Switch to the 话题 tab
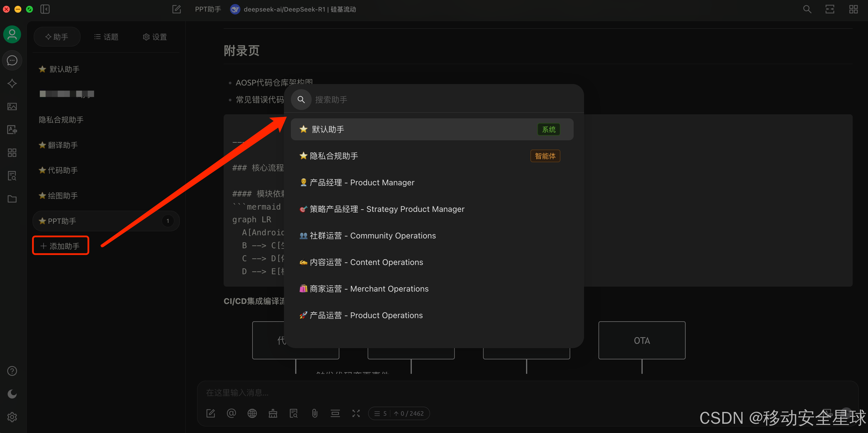 point(106,37)
